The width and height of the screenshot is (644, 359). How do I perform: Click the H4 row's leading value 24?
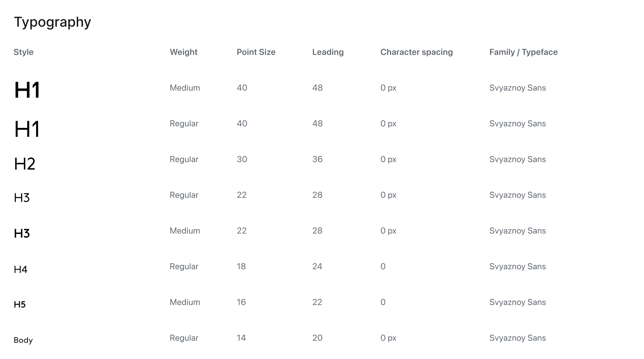tap(317, 267)
